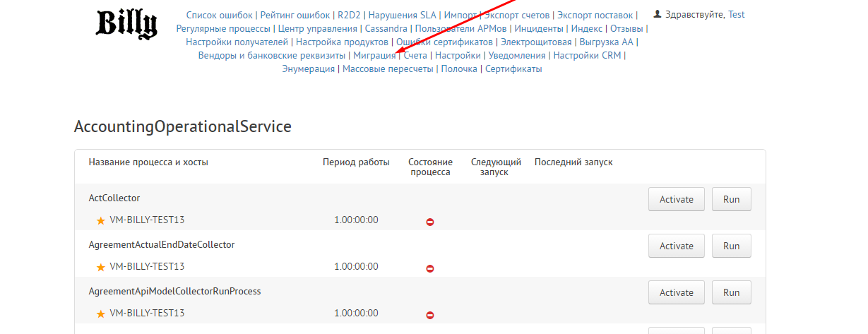Open Вендоры и банковские реквизиты
The image size is (868, 334).
(x=272, y=55)
